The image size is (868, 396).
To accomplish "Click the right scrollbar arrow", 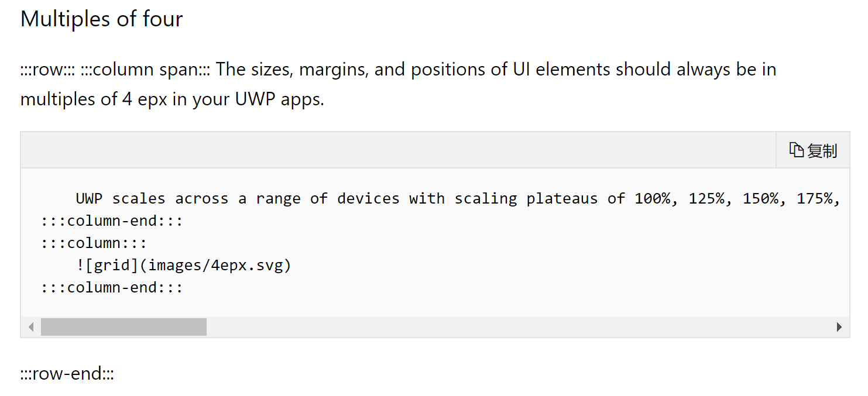I will point(838,326).
